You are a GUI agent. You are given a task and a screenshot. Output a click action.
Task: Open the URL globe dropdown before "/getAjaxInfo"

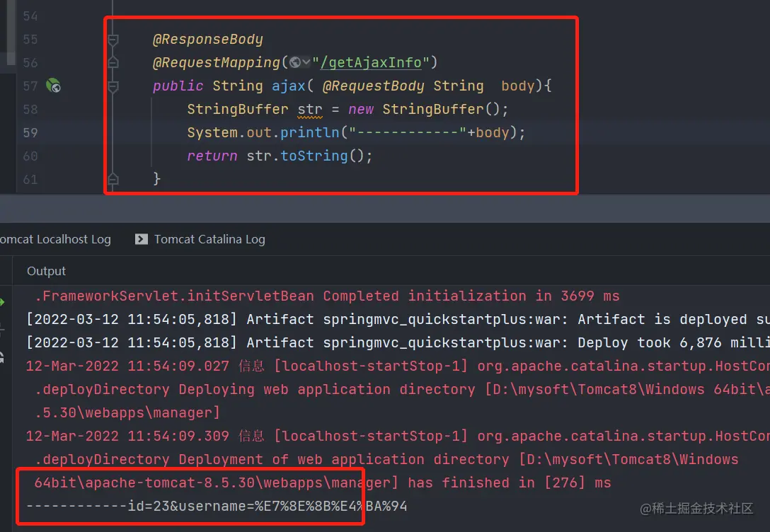point(299,62)
